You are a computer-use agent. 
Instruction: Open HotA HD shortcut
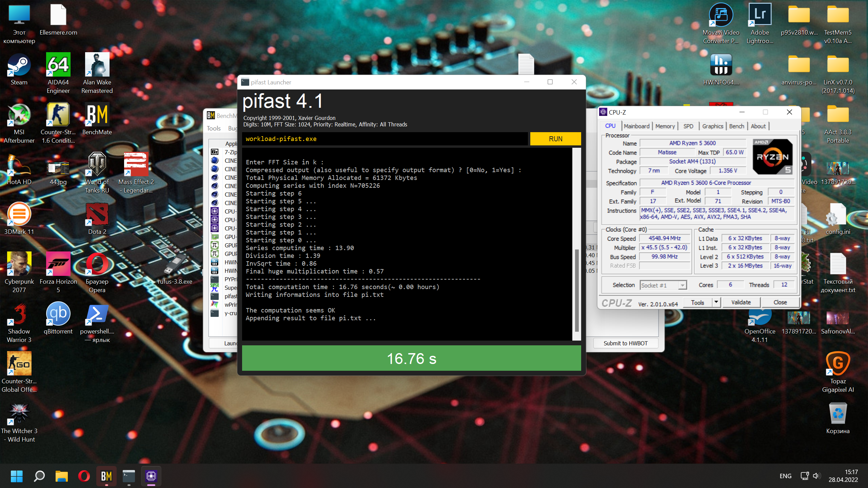[x=19, y=168]
